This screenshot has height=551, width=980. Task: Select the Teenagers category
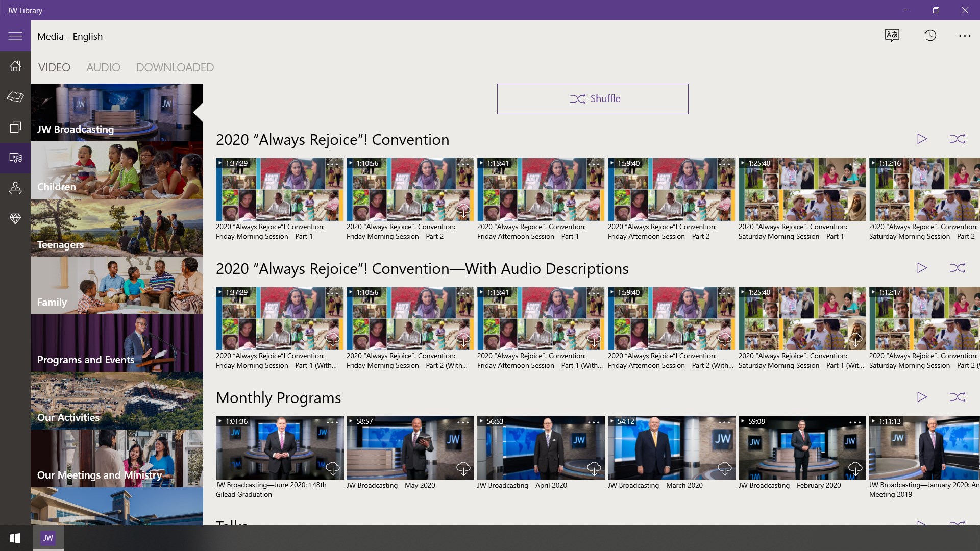coord(116,228)
